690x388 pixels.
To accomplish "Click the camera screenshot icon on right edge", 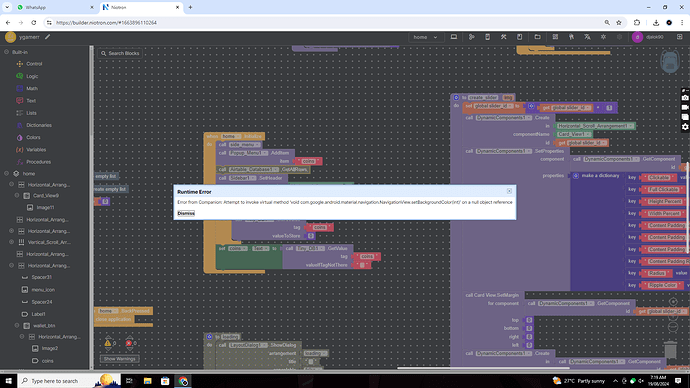I will pyautogui.click(x=685, y=98).
